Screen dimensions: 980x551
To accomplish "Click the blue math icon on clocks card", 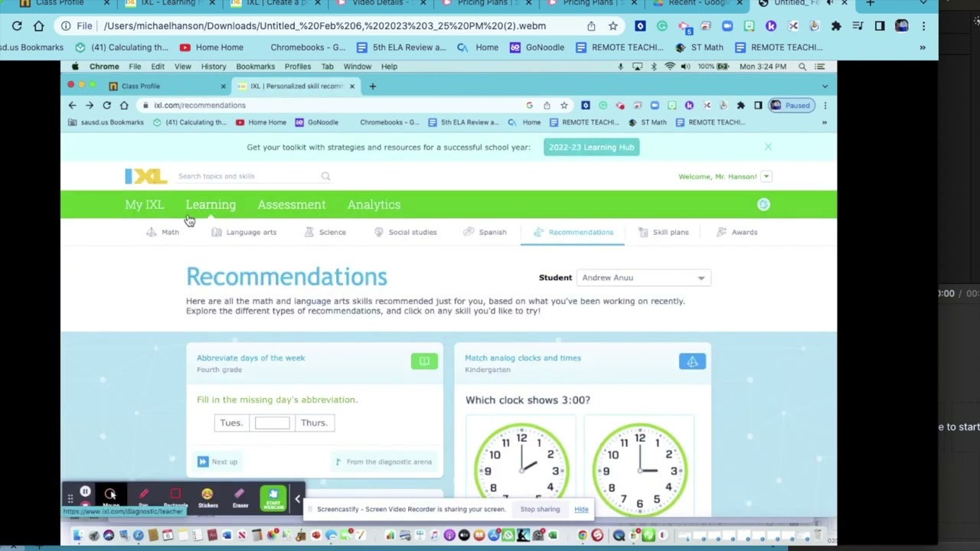I will pos(692,361).
